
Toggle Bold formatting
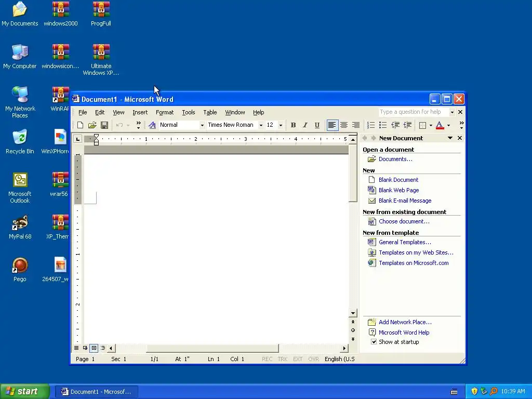(x=293, y=125)
